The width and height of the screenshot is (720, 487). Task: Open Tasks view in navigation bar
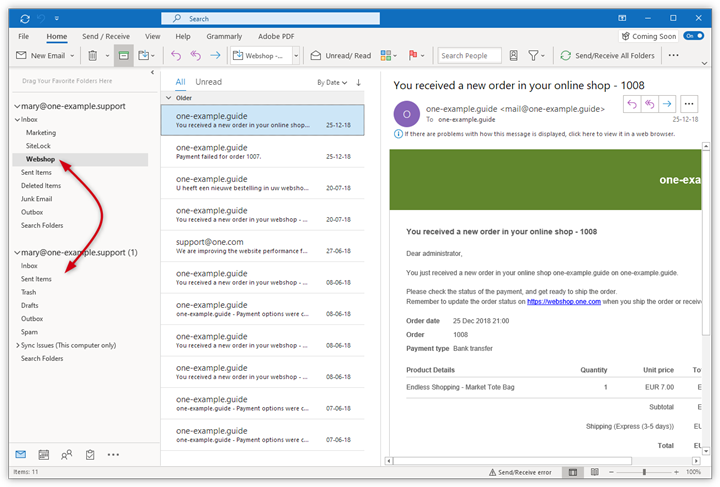(90, 454)
